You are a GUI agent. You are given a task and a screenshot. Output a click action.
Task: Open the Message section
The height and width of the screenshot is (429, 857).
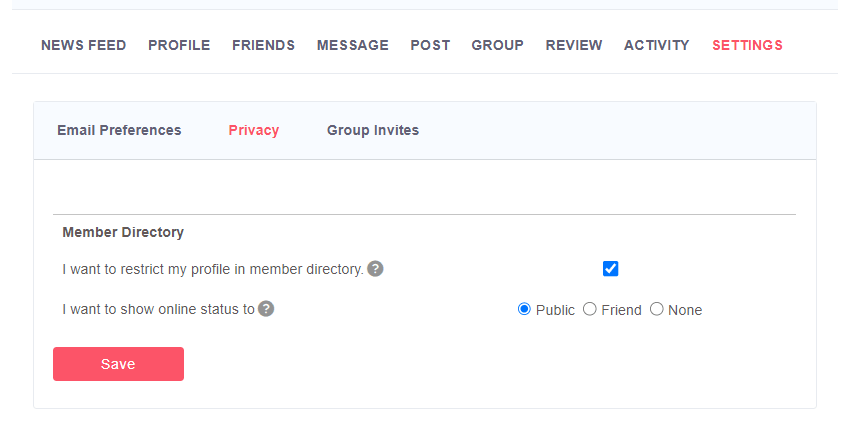353,45
